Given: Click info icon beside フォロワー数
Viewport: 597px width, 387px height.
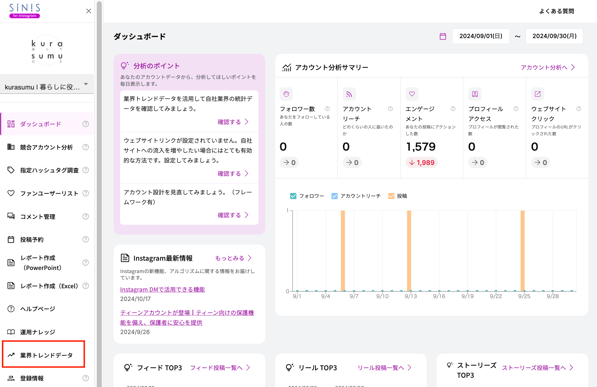Looking at the screenshot, I should pos(327,109).
